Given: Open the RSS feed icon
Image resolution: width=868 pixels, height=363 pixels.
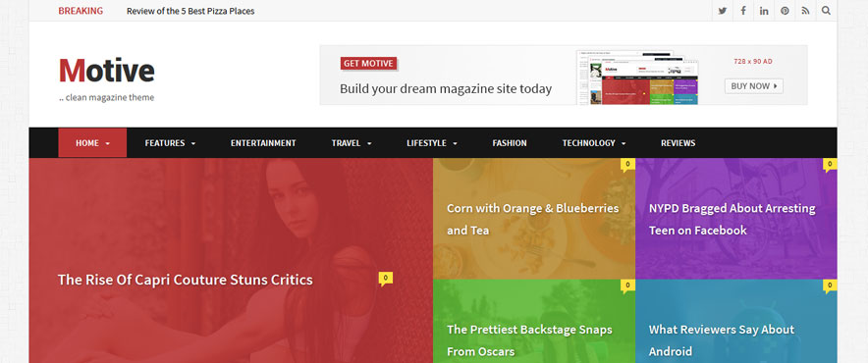Looking at the screenshot, I should click(805, 11).
